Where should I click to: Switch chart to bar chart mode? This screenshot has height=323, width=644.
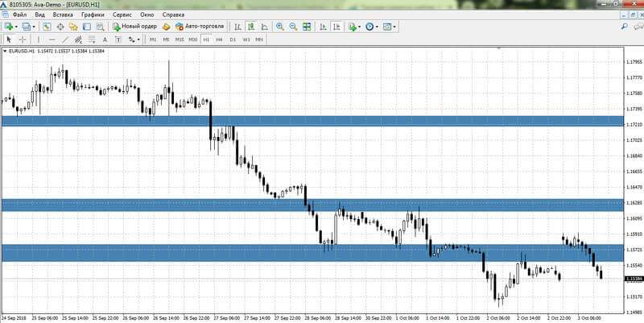coord(237,27)
